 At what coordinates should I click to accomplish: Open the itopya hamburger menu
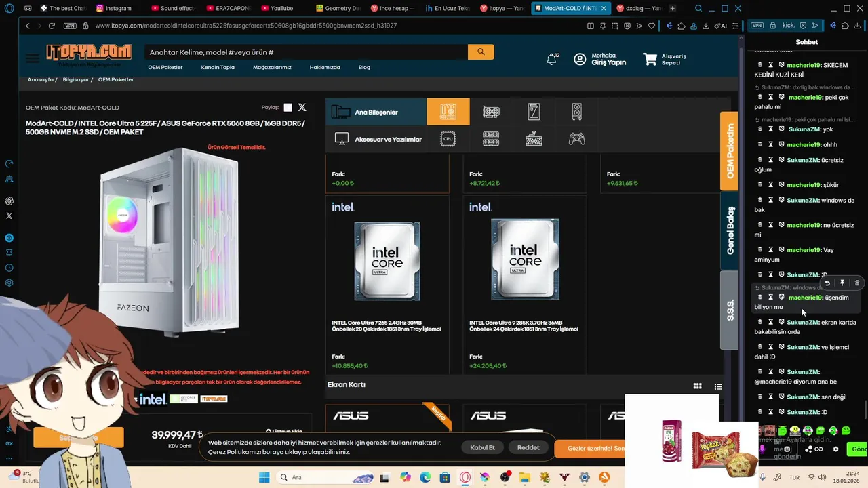pyautogui.click(x=33, y=58)
